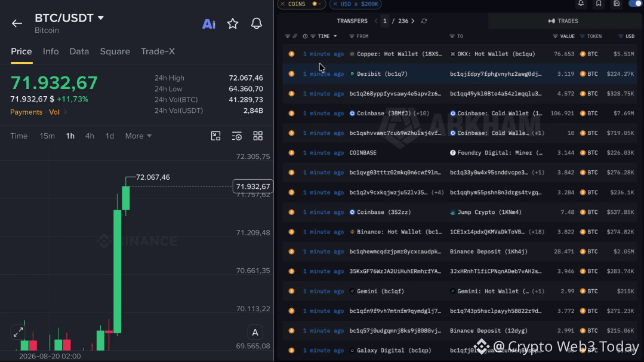Select the TRANSFERS tab
644x362 pixels.
click(x=352, y=21)
